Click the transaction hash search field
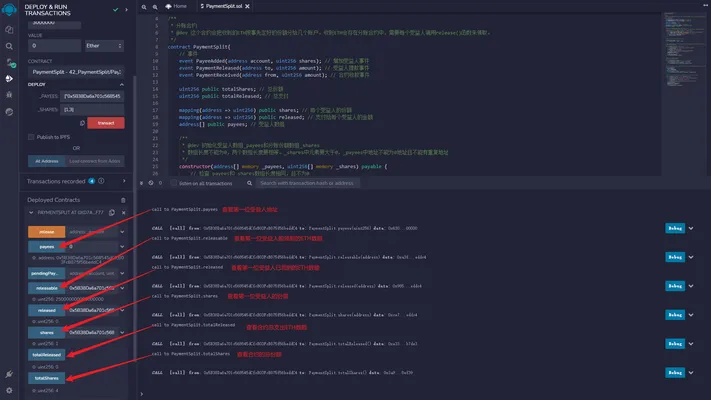Image resolution: width=711 pixels, height=400 pixels. 307,183
